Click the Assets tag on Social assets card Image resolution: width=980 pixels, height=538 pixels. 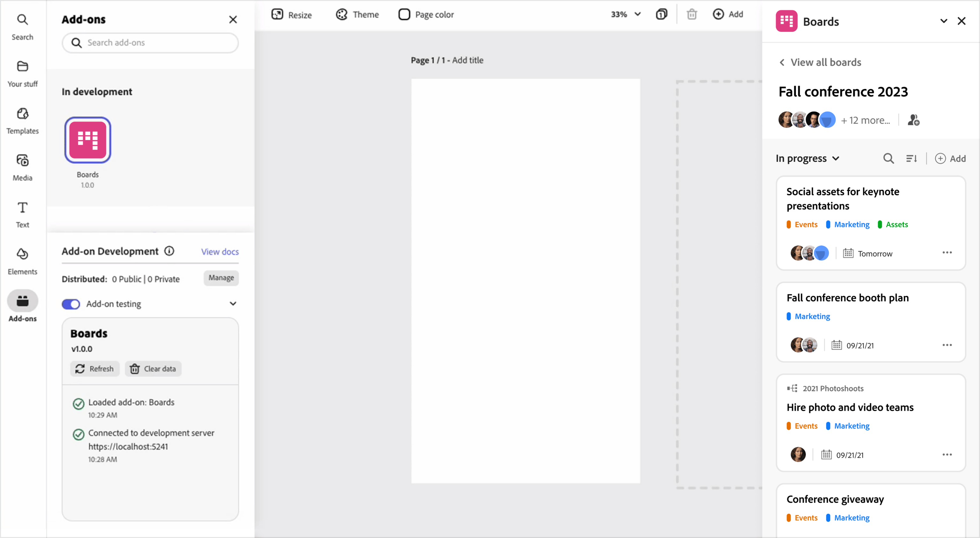pyautogui.click(x=893, y=224)
